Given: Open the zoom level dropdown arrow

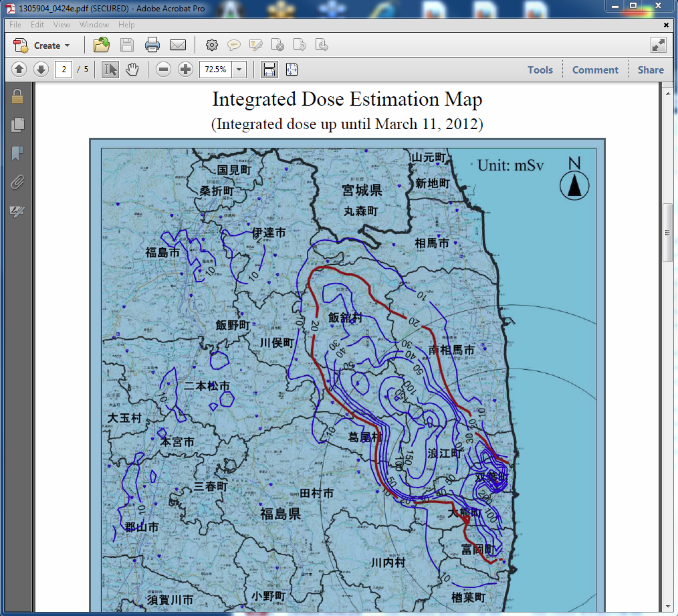Looking at the screenshot, I should click(239, 69).
